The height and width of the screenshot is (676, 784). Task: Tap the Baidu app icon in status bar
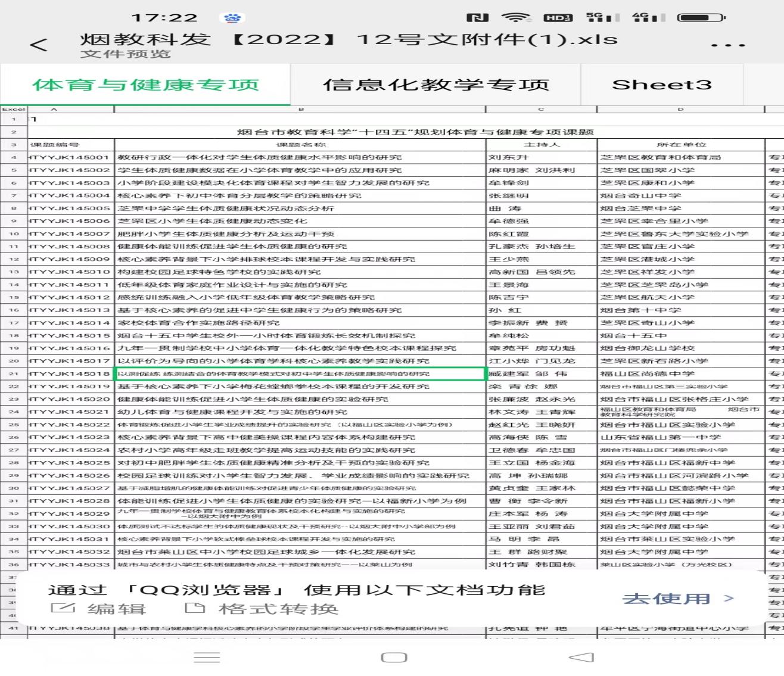click(x=231, y=18)
